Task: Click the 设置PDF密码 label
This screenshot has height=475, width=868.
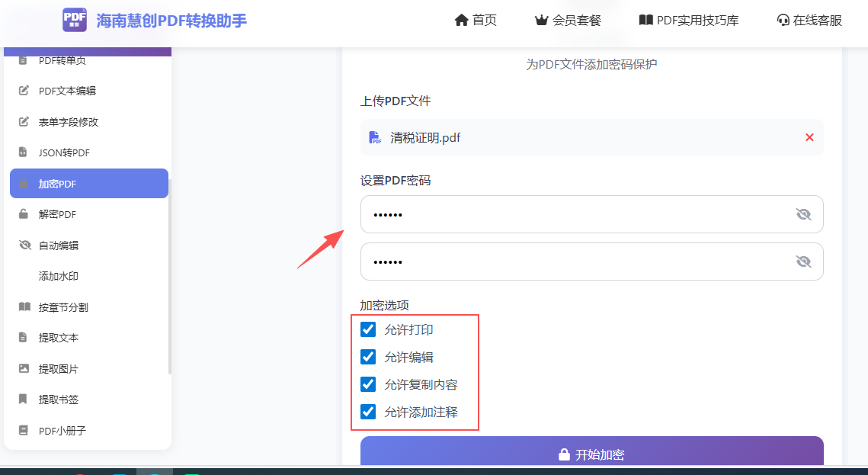Action: pyautogui.click(x=396, y=181)
